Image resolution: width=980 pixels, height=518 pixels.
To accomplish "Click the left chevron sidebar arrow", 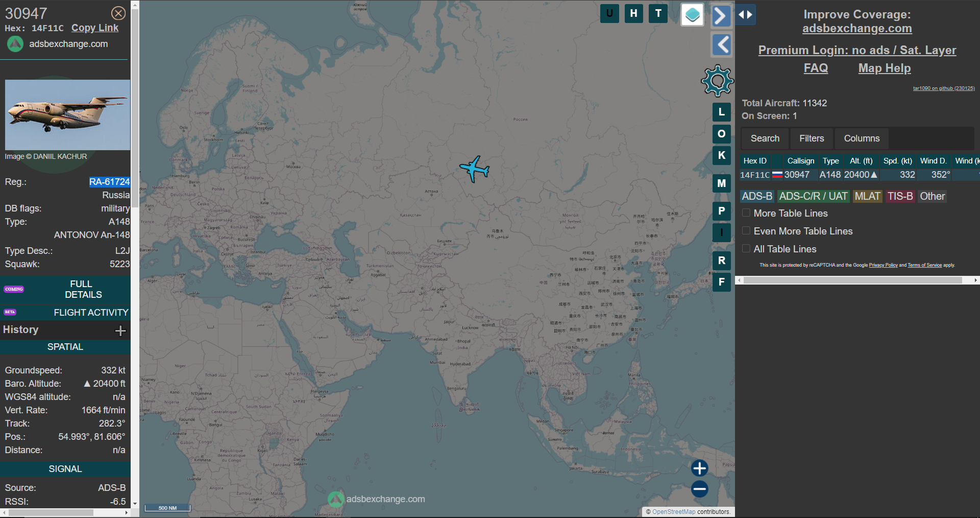I will (721, 45).
